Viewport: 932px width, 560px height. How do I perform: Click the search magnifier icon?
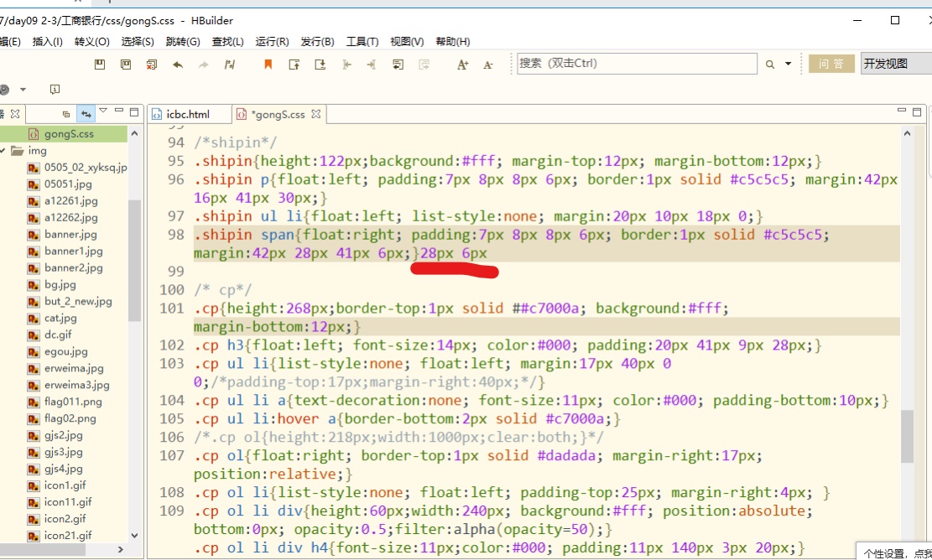coord(770,65)
